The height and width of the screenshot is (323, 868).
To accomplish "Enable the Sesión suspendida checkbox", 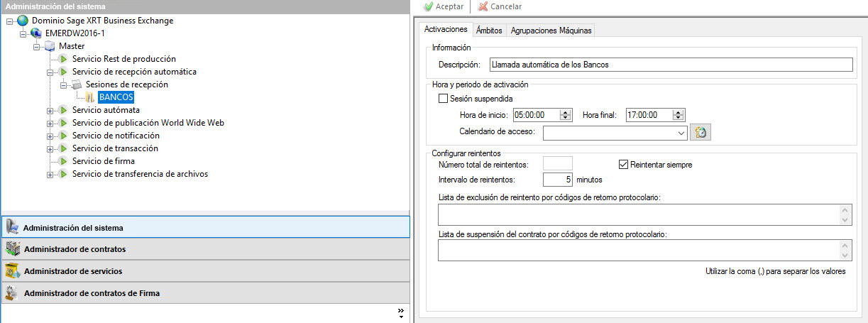I will (x=444, y=99).
